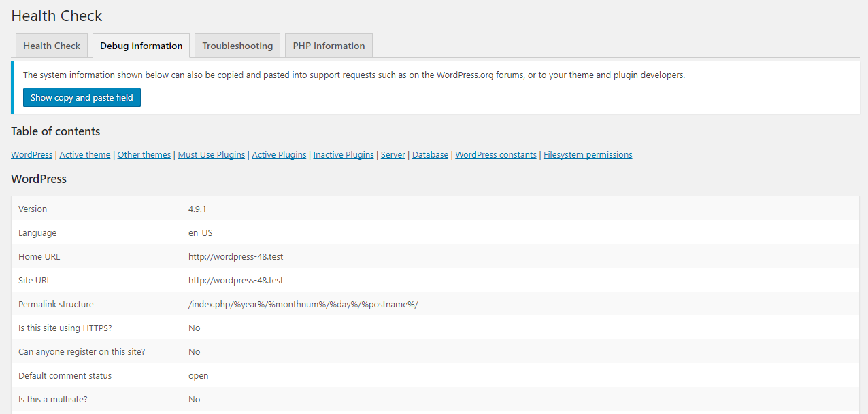Viewport: 868px width, 414px height.
Task: Click the Site URL value text
Action: pyautogui.click(x=235, y=281)
